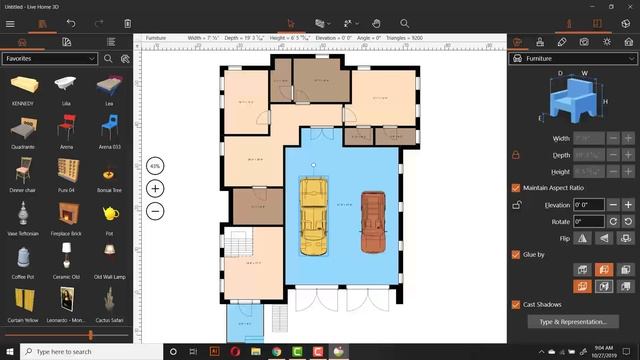Undo the last action
This screenshot has width=640, height=360.
click(x=71, y=24)
